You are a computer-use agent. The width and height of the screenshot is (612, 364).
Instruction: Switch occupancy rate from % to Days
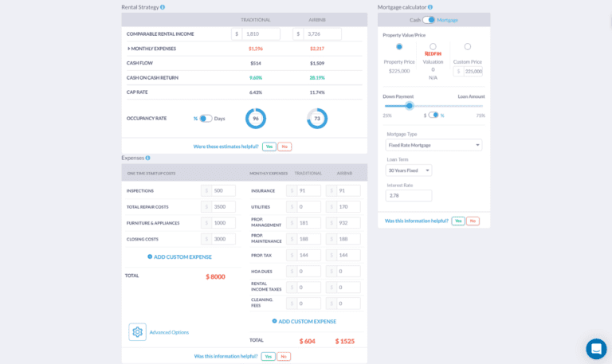206,119
